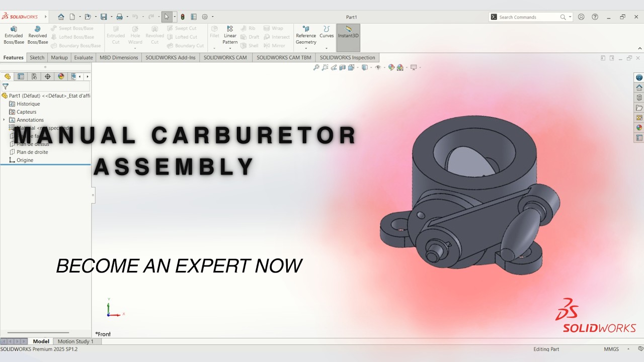Click the Home icon in quick access bar

(x=61, y=17)
